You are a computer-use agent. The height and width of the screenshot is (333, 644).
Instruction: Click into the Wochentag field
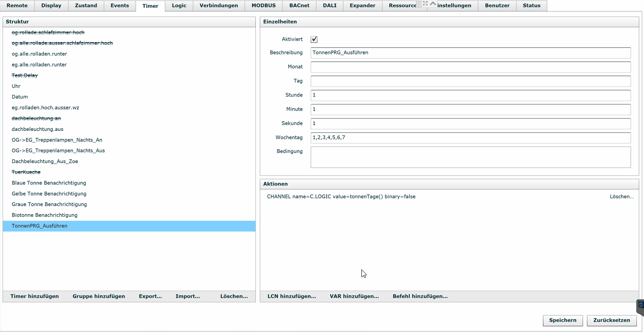pos(470,138)
